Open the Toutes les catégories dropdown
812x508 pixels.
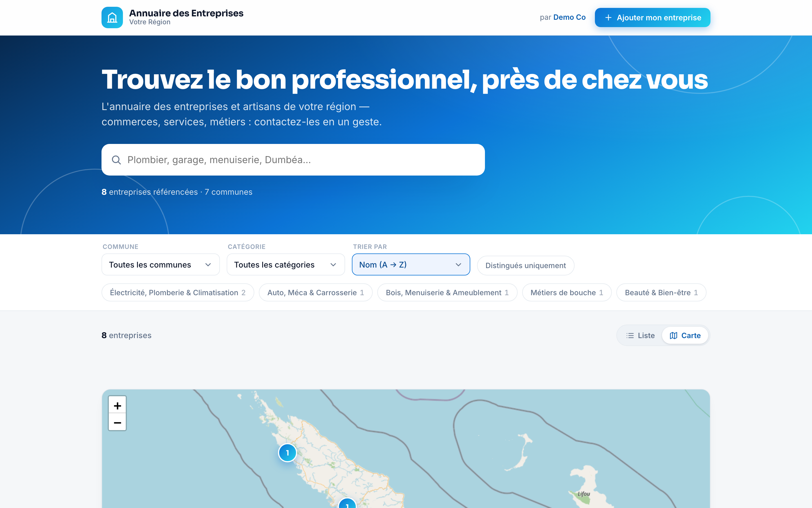(286, 264)
